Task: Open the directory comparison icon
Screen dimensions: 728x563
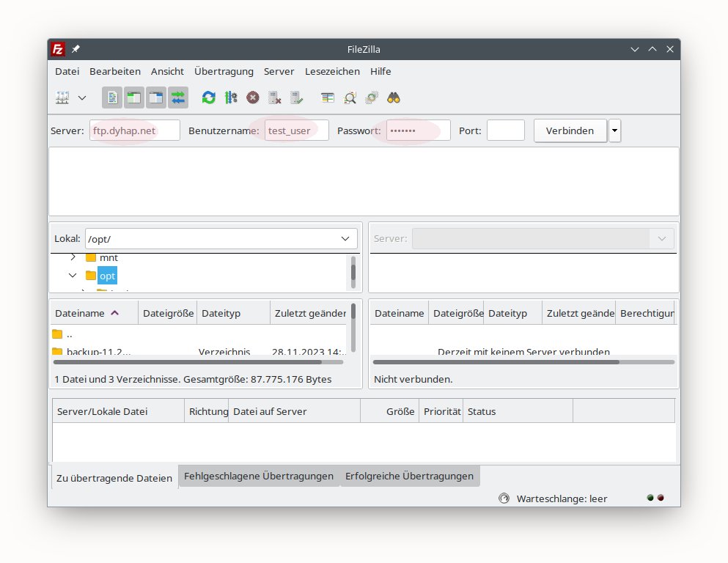Action: [x=328, y=97]
